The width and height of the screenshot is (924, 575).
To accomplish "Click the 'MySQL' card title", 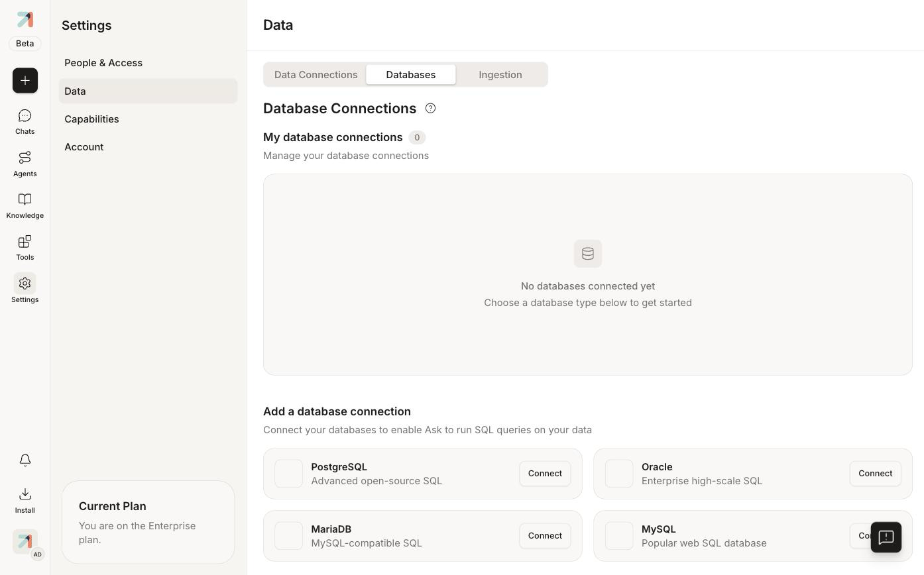I will [658, 529].
